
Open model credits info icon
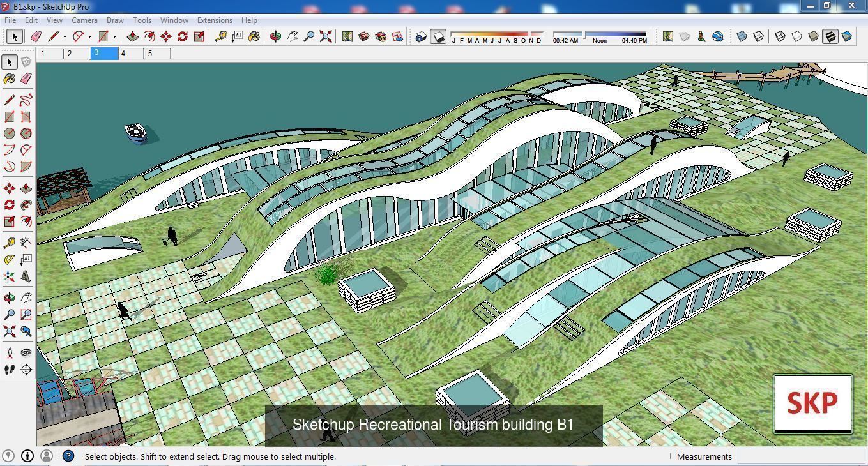tap(27, 456)
